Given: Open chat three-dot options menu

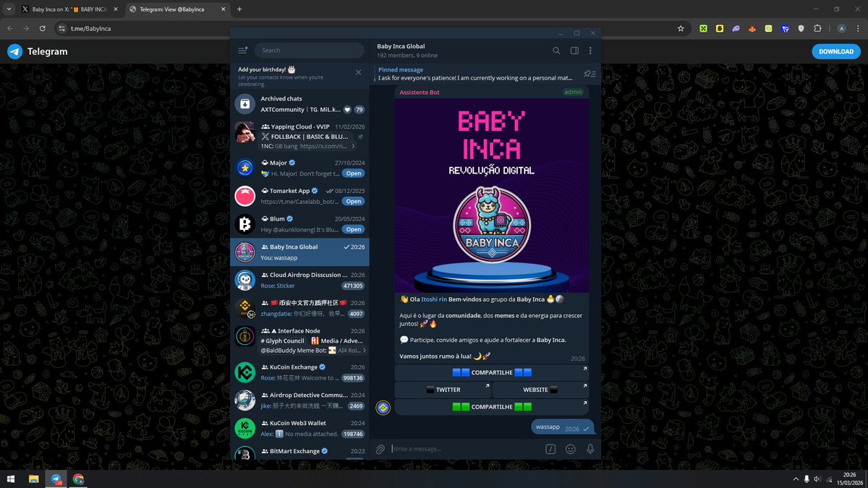Looking at the screenshot, I should point(590,51).
